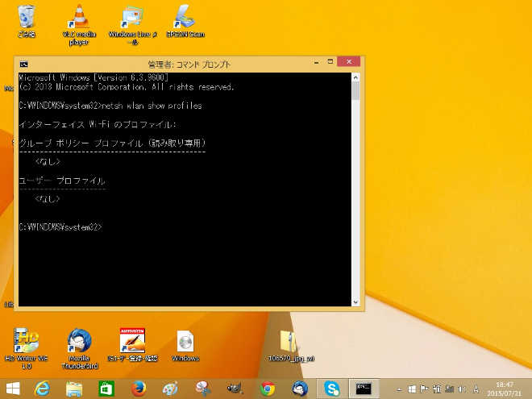Open Skype from the taskbar
The width and height of the screenshot is (532, 399).
point(331,389)
